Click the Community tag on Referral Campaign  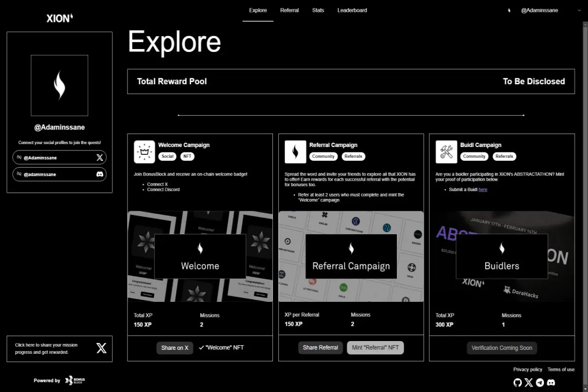(x=323, y=156)
